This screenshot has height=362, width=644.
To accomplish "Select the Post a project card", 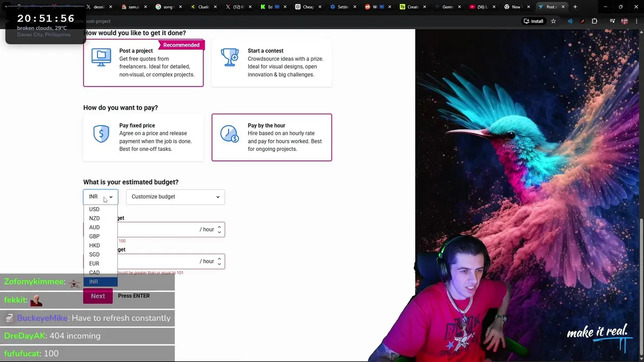I will click(x=143, y=63).
